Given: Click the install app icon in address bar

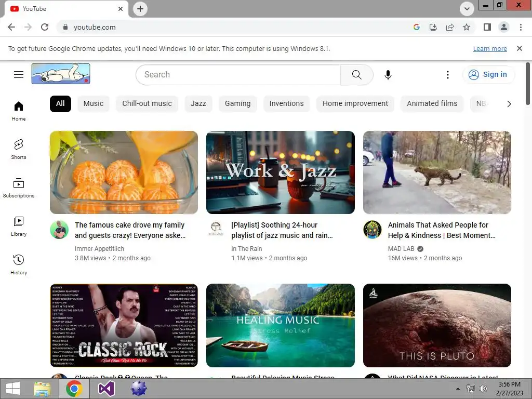Looking at the screenshot, I should [x=433, y=27].
